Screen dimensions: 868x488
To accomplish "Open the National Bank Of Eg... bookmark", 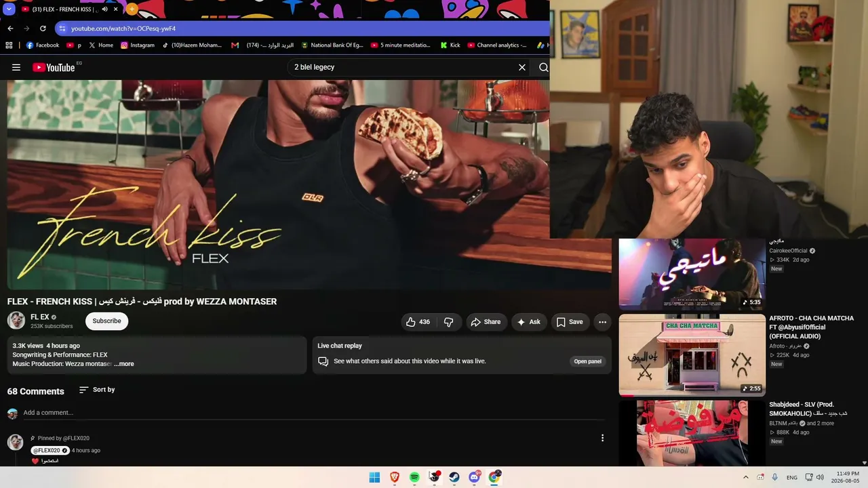I will pos(332,45).
